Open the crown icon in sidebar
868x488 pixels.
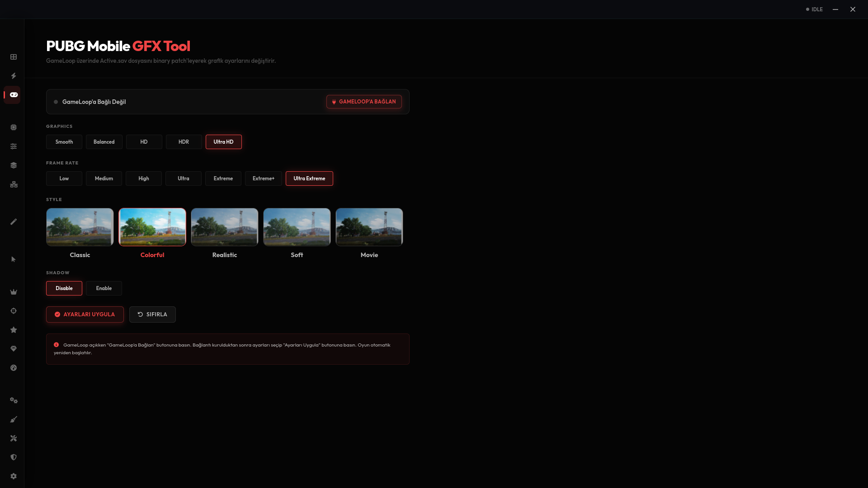[14, 292]
